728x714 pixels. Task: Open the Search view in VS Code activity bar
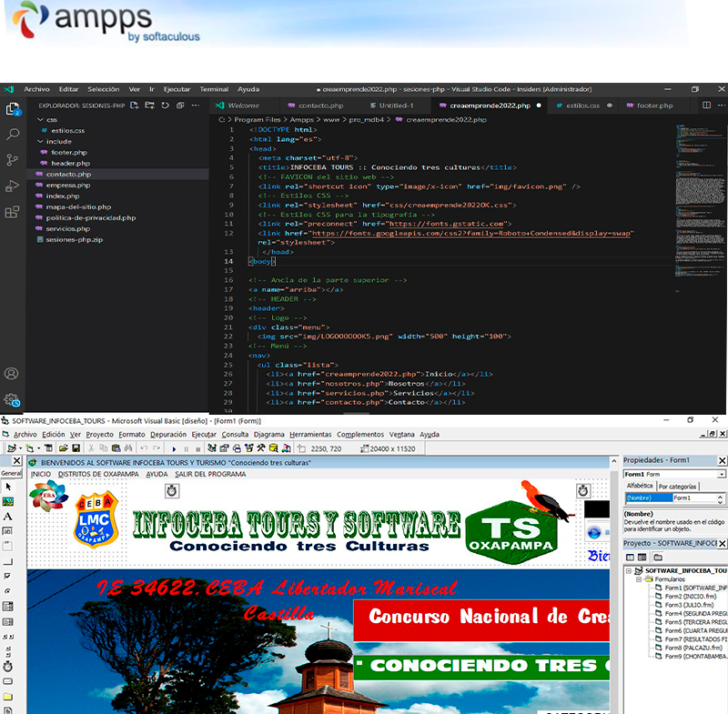(13, 135)
